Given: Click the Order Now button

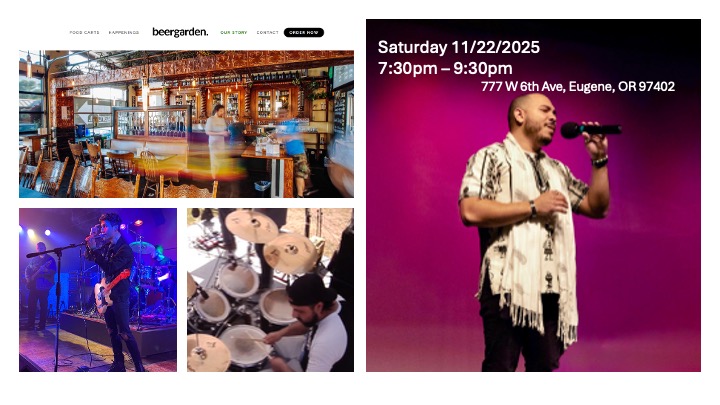Looking at the screenshot, I should click(x=304, y=33).
